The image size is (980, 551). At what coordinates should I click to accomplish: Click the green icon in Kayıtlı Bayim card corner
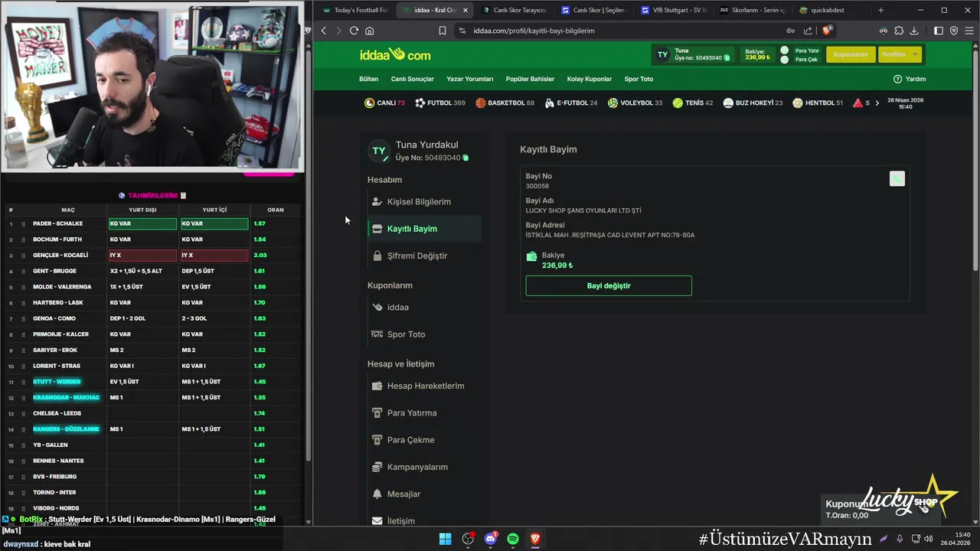click(x=897, y=178)
